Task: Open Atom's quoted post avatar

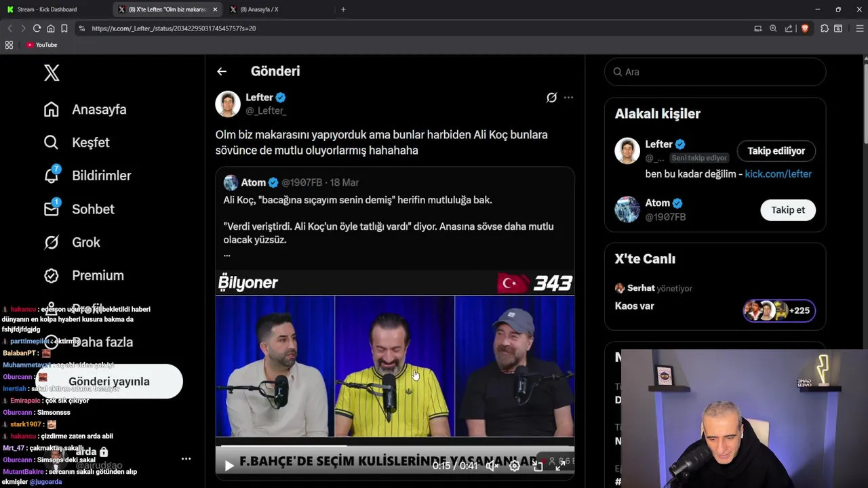Action: [x=231, y=182]
